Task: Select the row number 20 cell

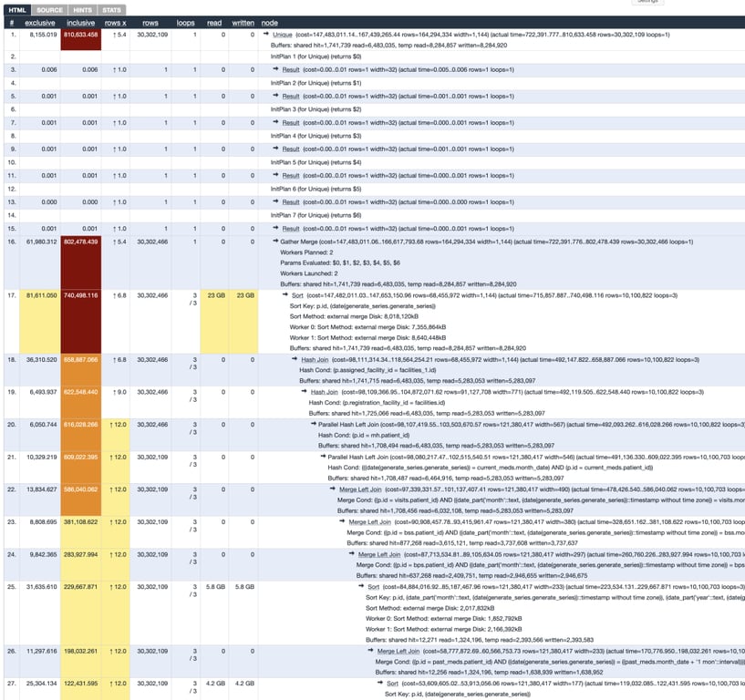Action: (x=12, y=435)
